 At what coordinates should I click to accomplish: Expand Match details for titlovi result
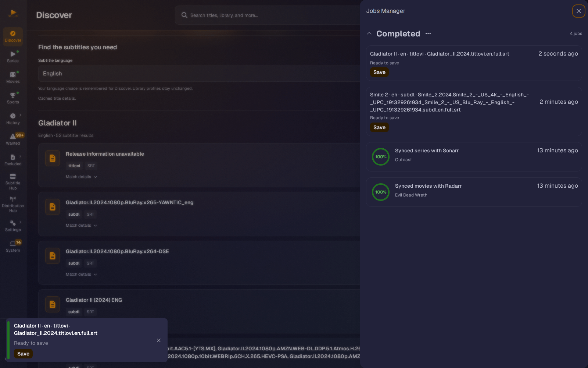(81, 177)
